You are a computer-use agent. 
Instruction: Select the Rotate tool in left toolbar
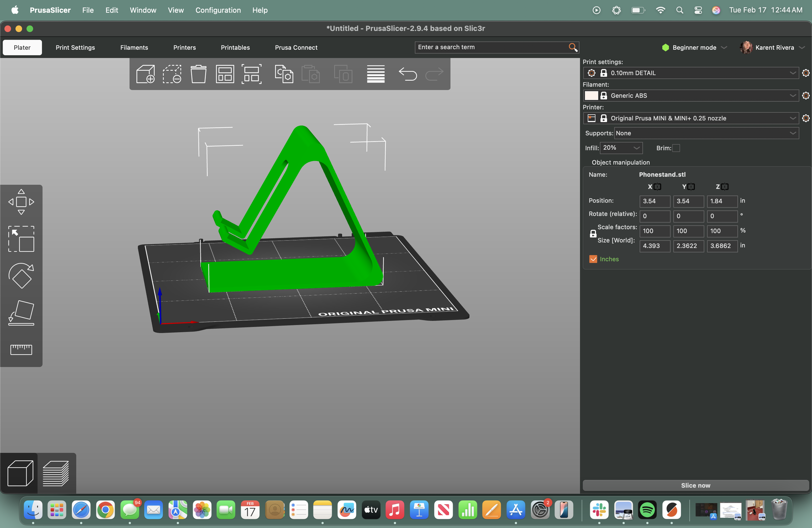click(21, 276)
